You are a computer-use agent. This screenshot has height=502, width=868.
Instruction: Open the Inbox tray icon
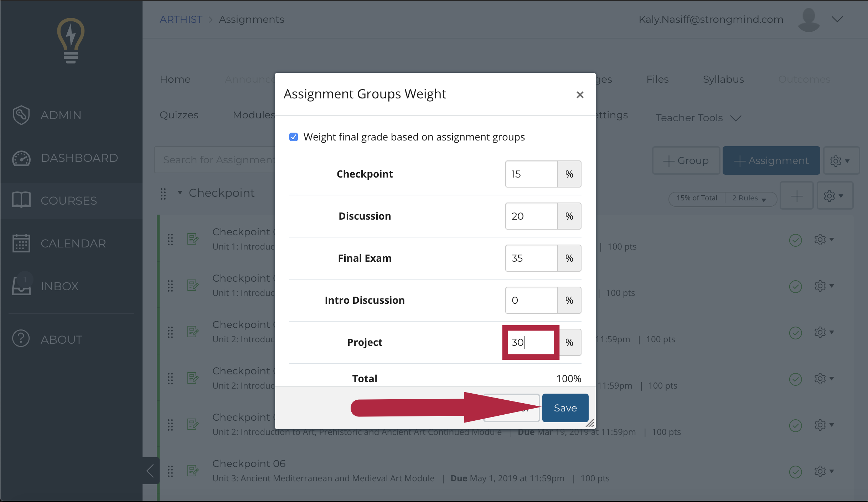pos(21,286)
